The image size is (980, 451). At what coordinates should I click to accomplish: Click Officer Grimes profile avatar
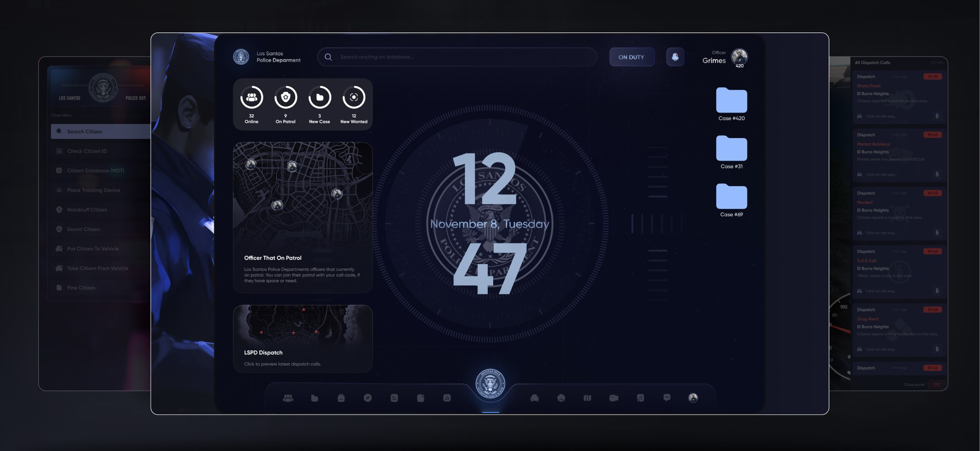(x=739, y=57)
